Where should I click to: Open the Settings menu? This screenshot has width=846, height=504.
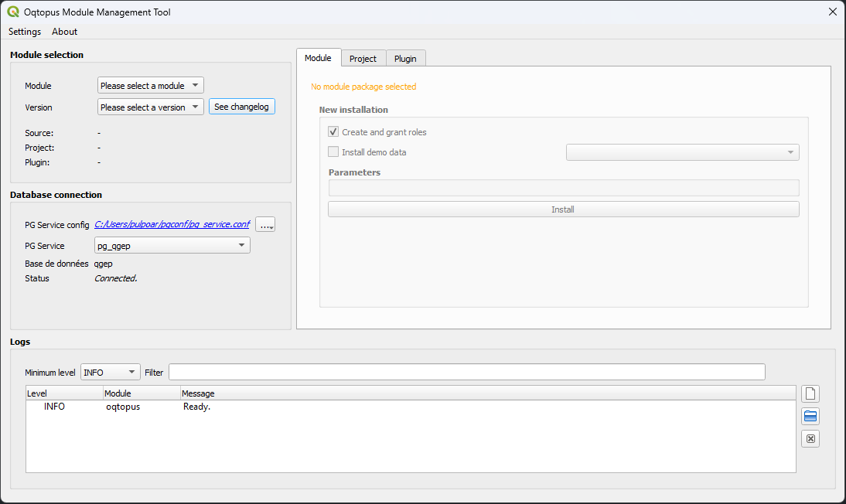25,32
